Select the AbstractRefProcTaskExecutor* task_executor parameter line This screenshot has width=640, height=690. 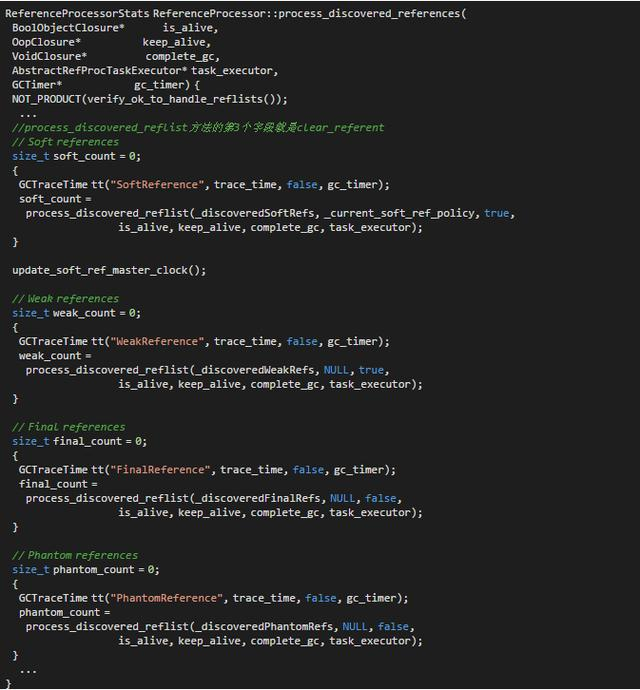tap(145, 70)
